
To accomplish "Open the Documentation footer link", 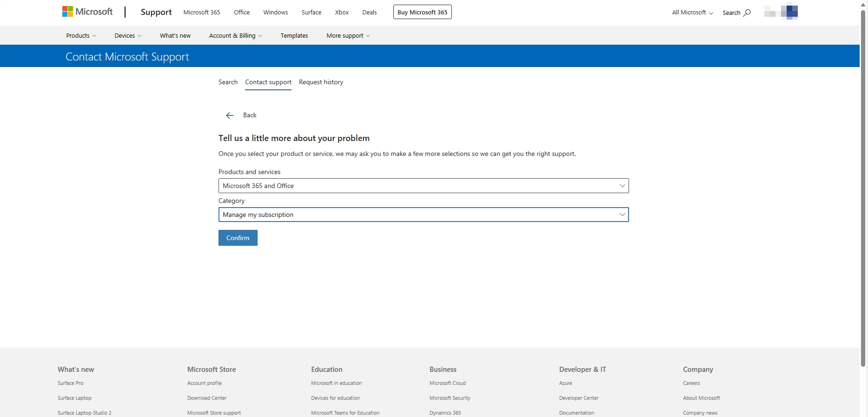I will (x=576, y=413).
